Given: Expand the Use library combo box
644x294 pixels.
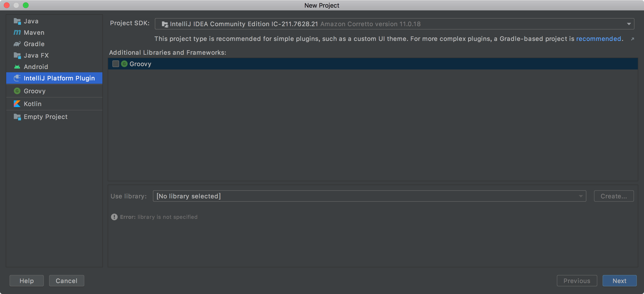Looking at the screenshot, I should click(580, 196).
